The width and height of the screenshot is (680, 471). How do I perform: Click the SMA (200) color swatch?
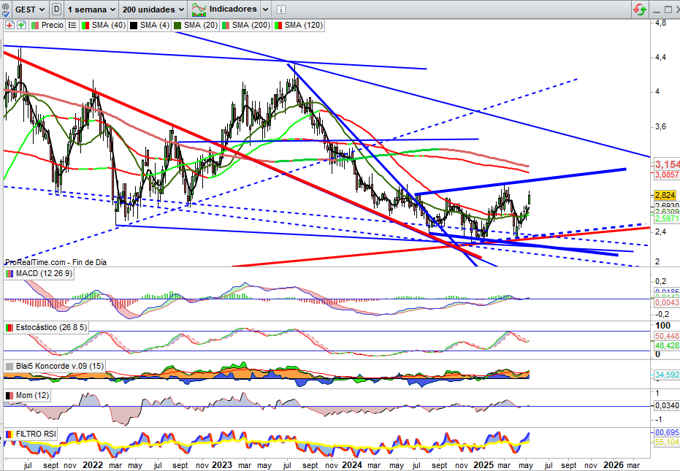point(226,26)
